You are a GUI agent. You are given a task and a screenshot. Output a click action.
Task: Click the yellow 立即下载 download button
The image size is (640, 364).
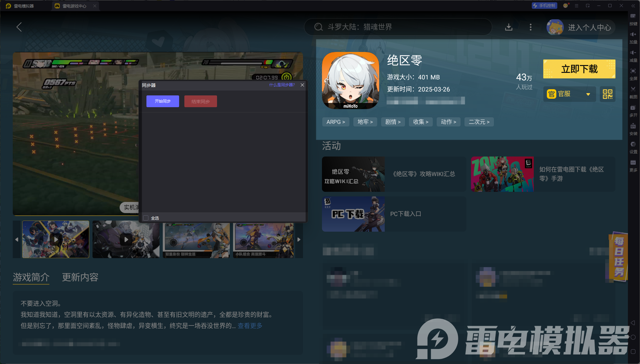point(579,69)
